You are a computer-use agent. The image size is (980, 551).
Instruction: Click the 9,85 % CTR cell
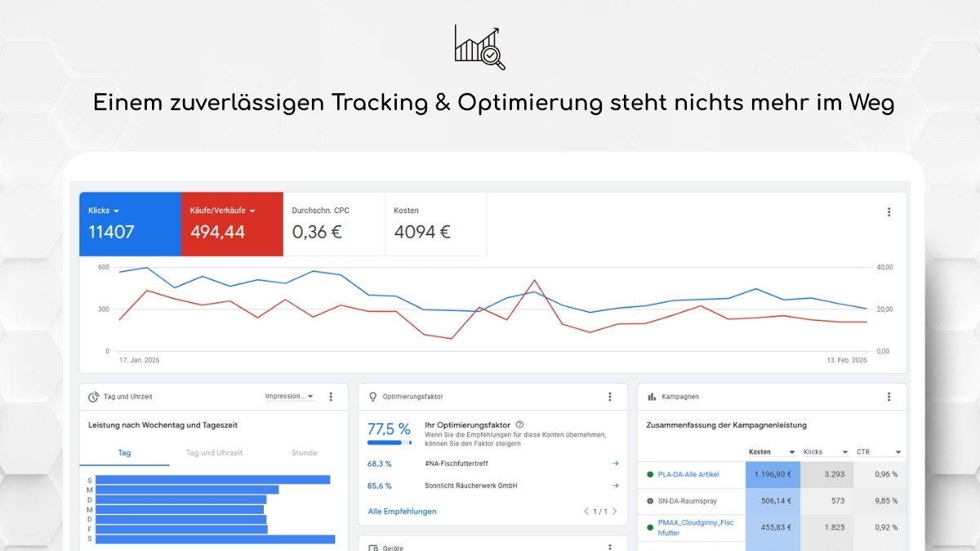click(880, 500)
